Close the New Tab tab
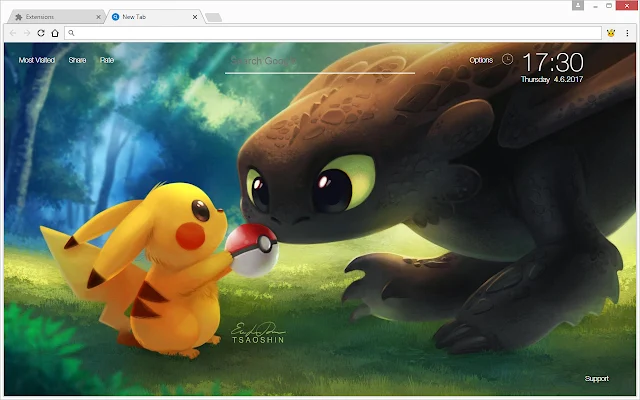 click(195, 17)
